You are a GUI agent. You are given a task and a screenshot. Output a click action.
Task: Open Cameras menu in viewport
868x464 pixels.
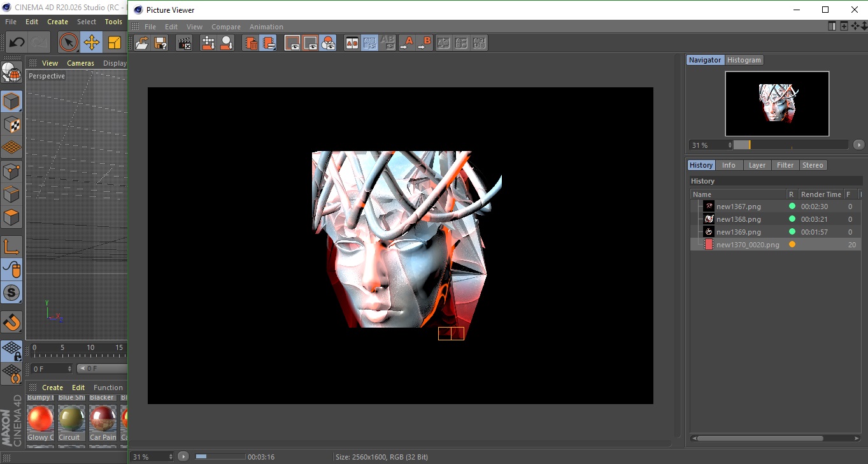pyautogui.click(x=80, y=63)
